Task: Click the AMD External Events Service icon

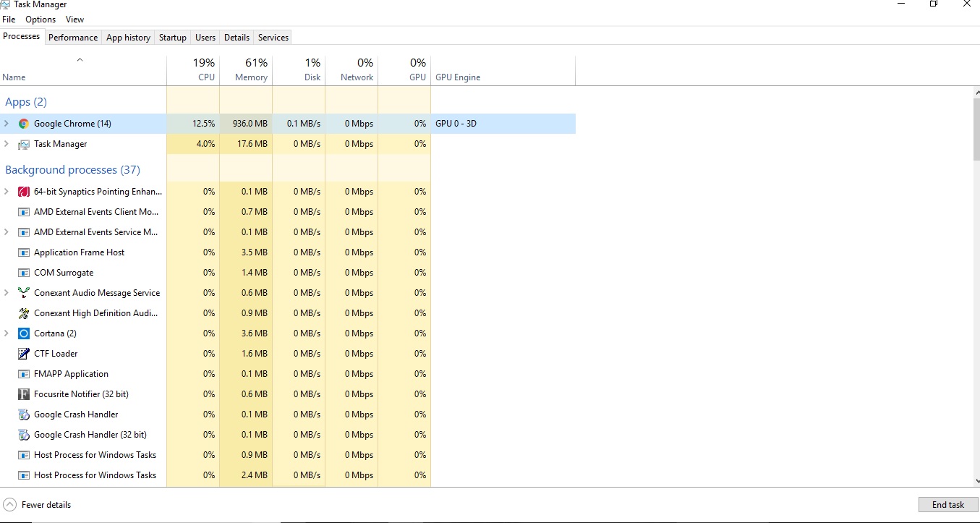Action: [23, 232]
